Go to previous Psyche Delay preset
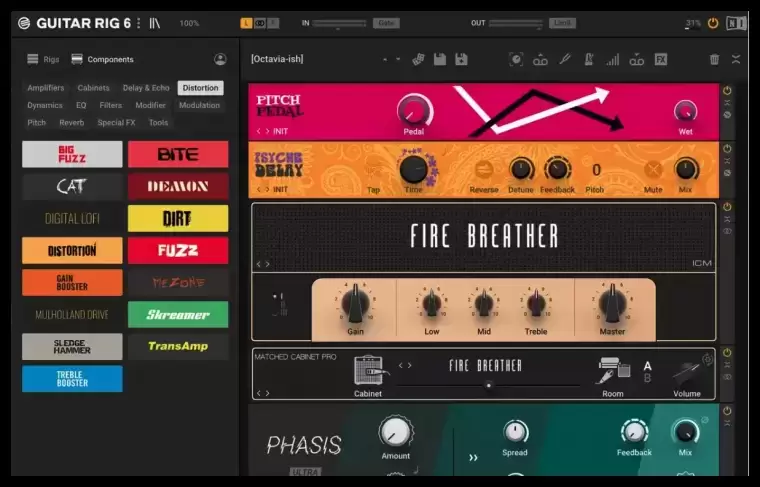This screenshot has height=487, width=760. click(258, 189)
